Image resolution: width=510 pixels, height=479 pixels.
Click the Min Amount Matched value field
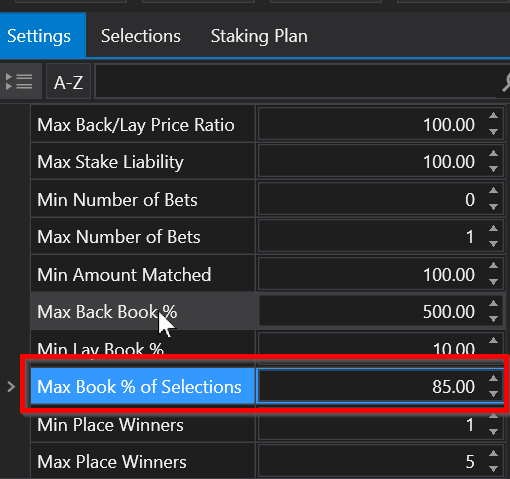pyautogui.click(x=372, y=275)
